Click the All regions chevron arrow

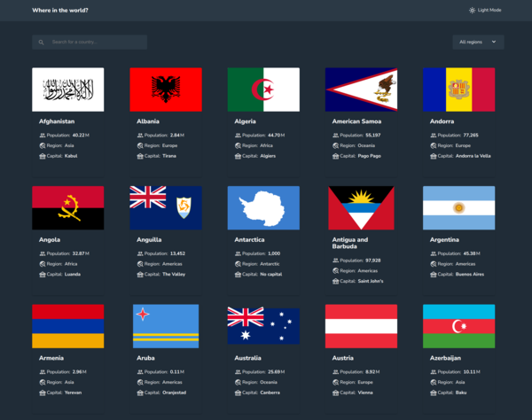(x=494, y=42)
